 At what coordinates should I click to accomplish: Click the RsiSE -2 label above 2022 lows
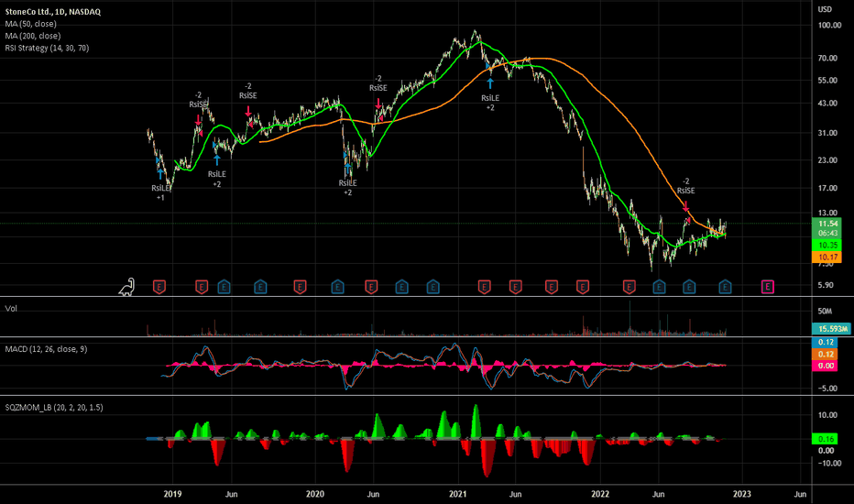(685, 186)
